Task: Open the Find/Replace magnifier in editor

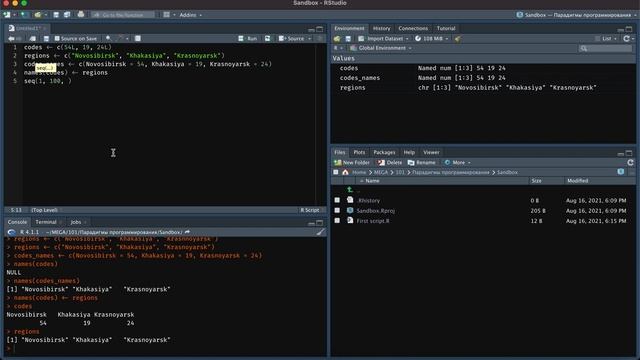Action: tap(108, 38)
